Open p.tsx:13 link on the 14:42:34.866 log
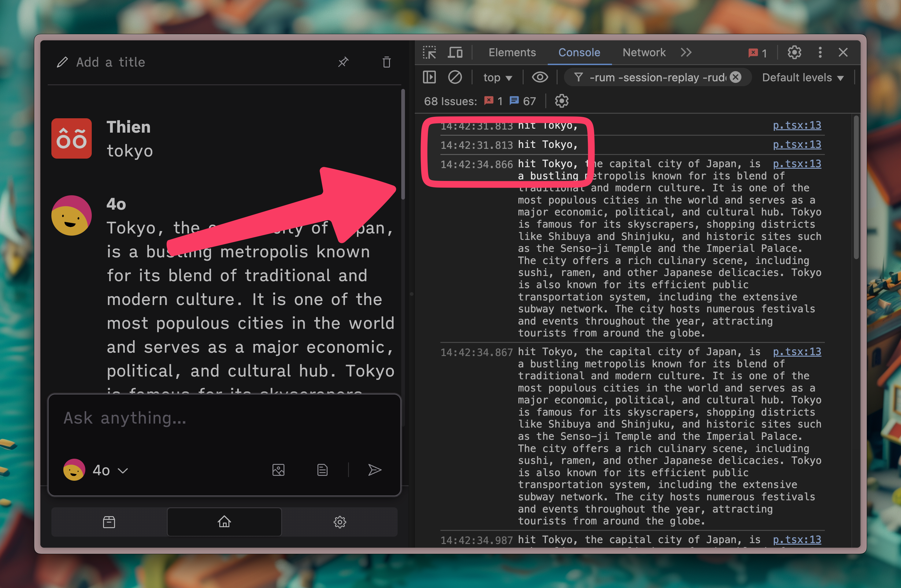Image resolution: width=901 pixels, height=588 pixels. [x=797, y=164]
